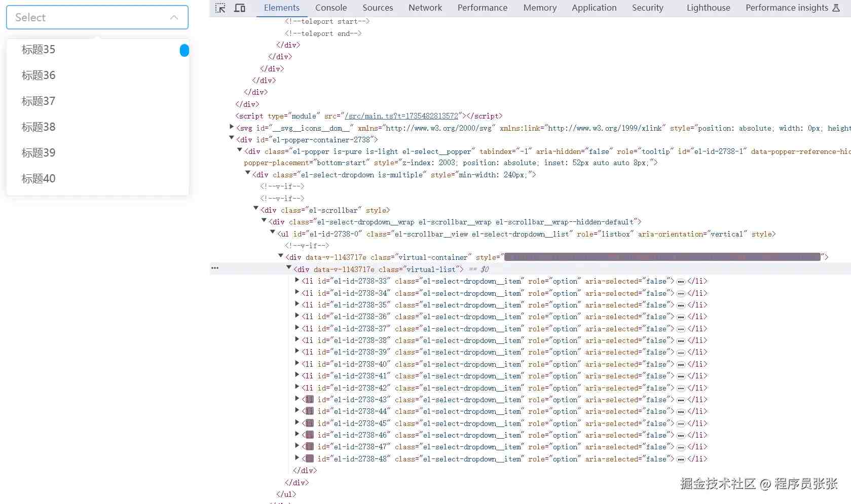Click the three-dot menu beside virtual-list row
The width and height of the screenshot is (851, 504).
[215, 268]
